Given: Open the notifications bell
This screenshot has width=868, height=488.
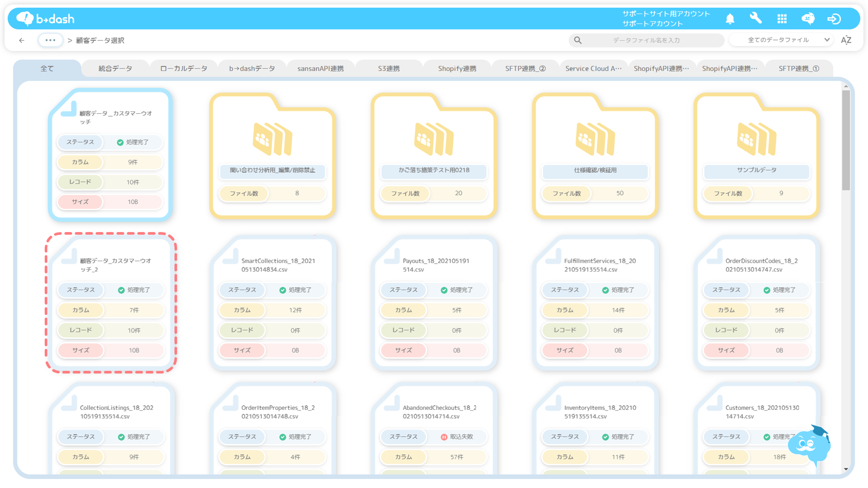Looking at the screenshot, I should pyautogui.click(x=730, y=19).
